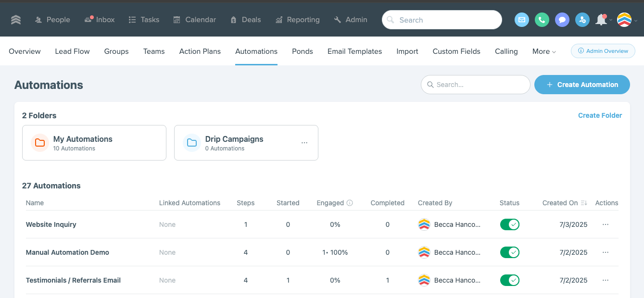
Task: Open actions menu for Website Inquiry
Action: coord(606,224)
